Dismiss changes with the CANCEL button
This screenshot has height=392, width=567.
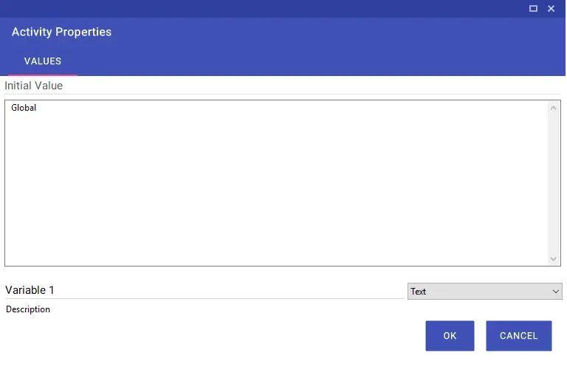pos(519,336)
